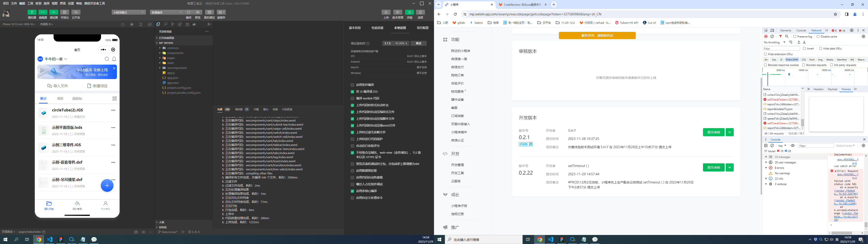Image resolution: width=868 pixels, height=244 pixels.
Task: Open the 调试基础库 3.1.5 version dropdown
Action: [x=396, y=43]
